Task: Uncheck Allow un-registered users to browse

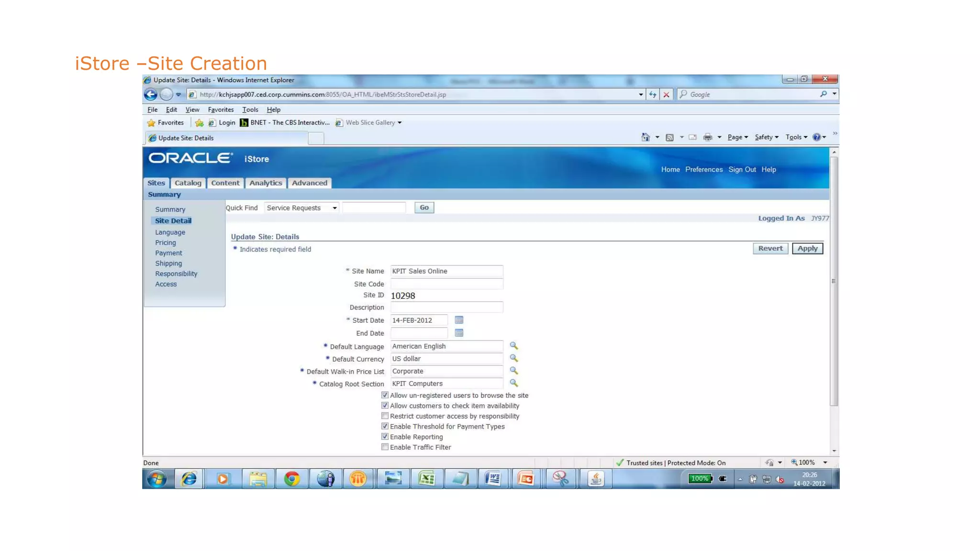Action: click(x=385, y=395)
